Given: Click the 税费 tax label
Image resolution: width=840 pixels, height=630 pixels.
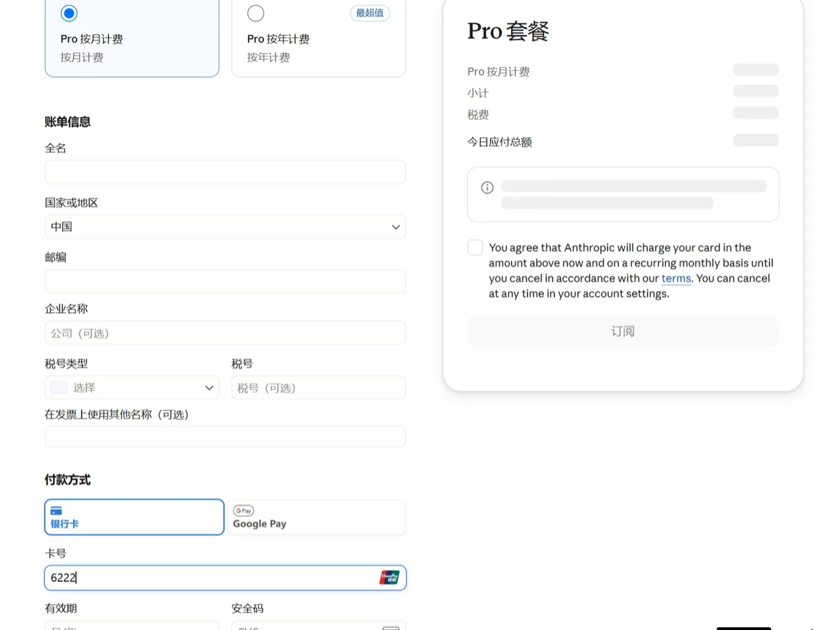Looking at the screenshot, I should 478,114.
